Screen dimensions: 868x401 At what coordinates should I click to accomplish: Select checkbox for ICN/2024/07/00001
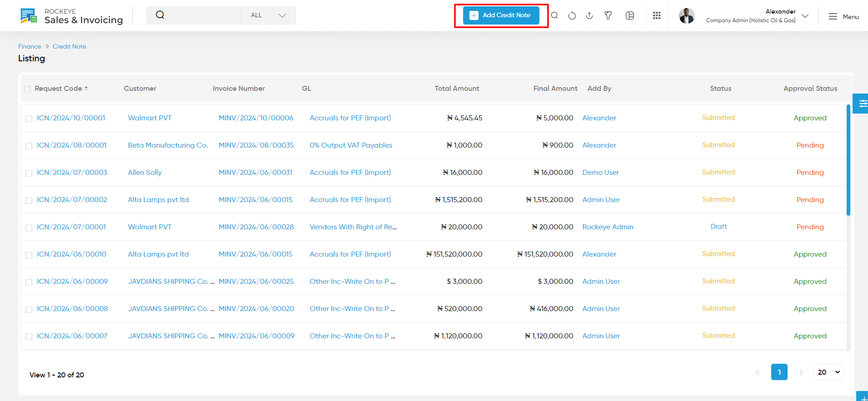29,228
